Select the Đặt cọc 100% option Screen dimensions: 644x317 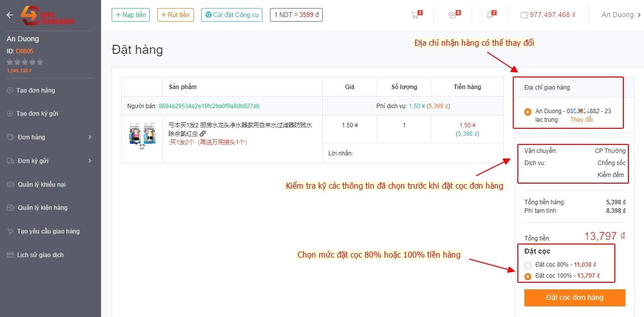(527, 276)
